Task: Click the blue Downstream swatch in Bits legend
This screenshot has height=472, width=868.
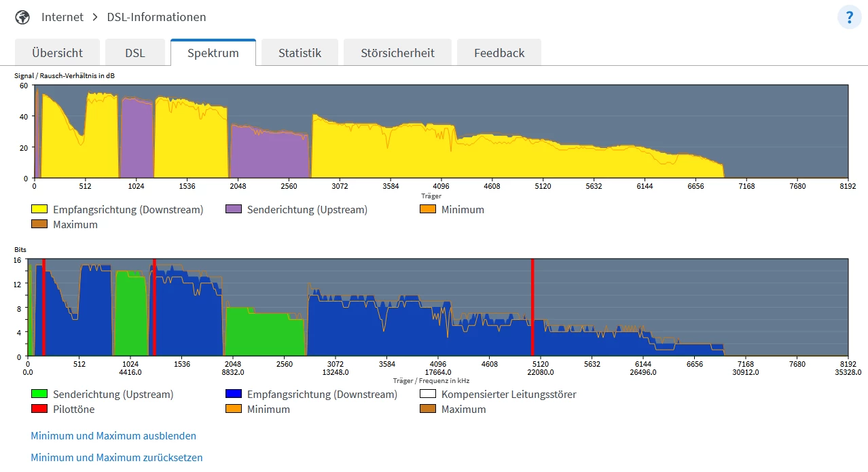Action: point(234,395)
